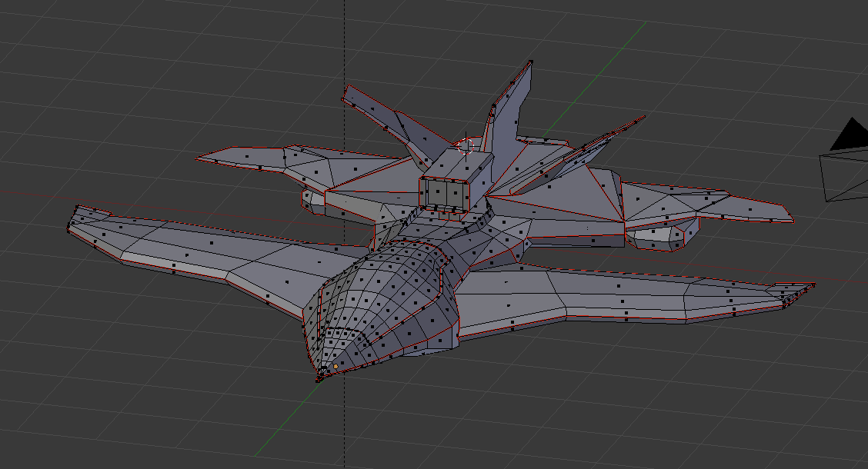
Task: Click the left engine pod under the rear wing
Action: coord(312,201)
